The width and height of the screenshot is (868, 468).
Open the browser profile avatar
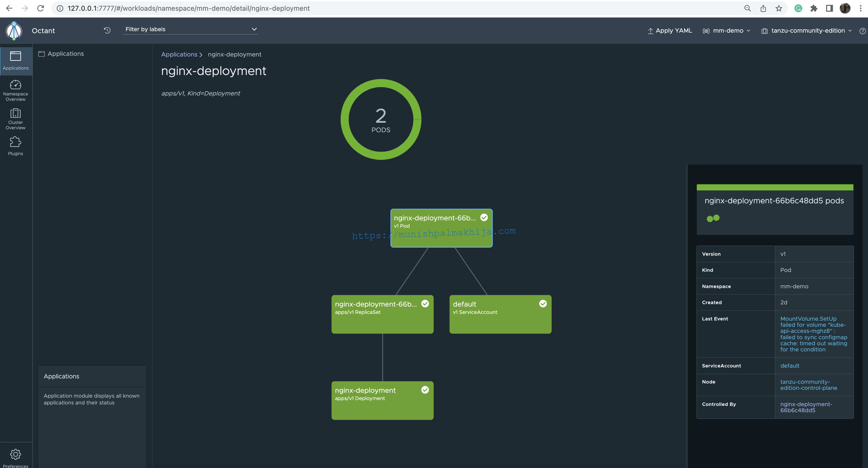click(845, 8)
